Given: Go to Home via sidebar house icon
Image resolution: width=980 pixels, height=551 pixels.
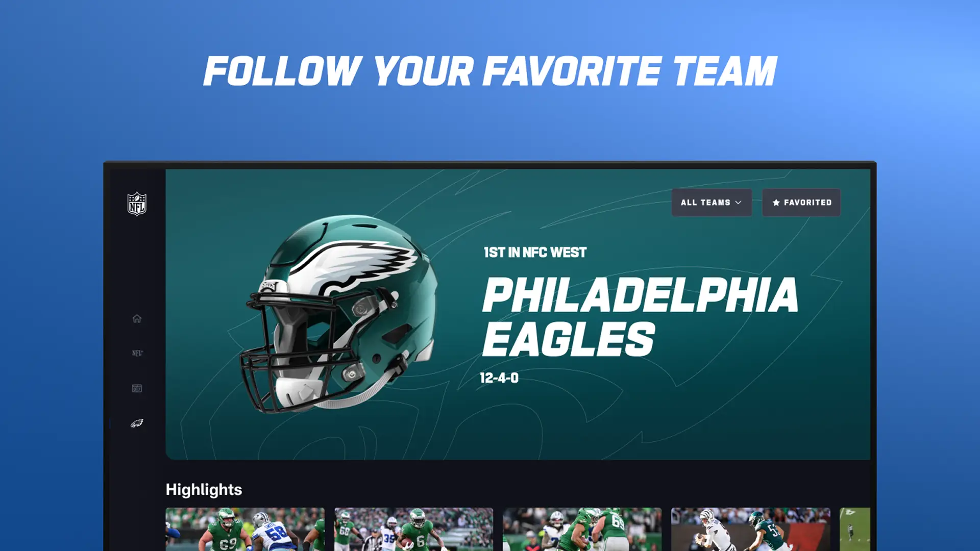Looking at the screenshot, I should (x=137, y=319).
